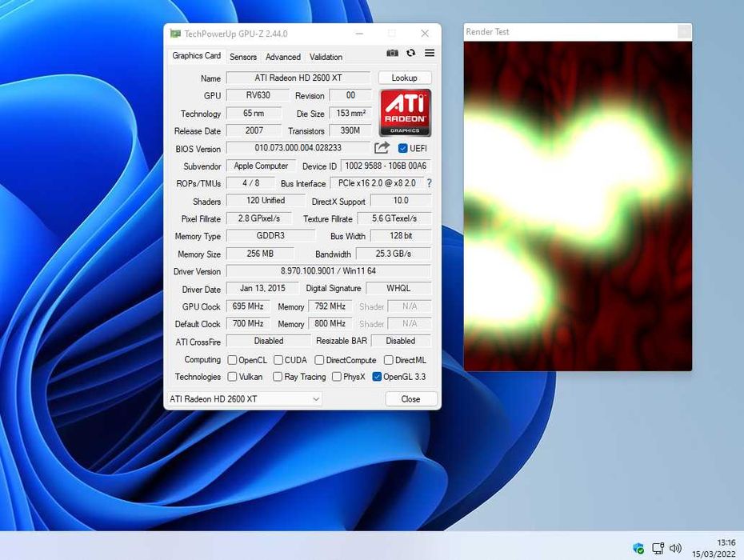Click the Die Size 153 mm² field

[x=350, y=114]
